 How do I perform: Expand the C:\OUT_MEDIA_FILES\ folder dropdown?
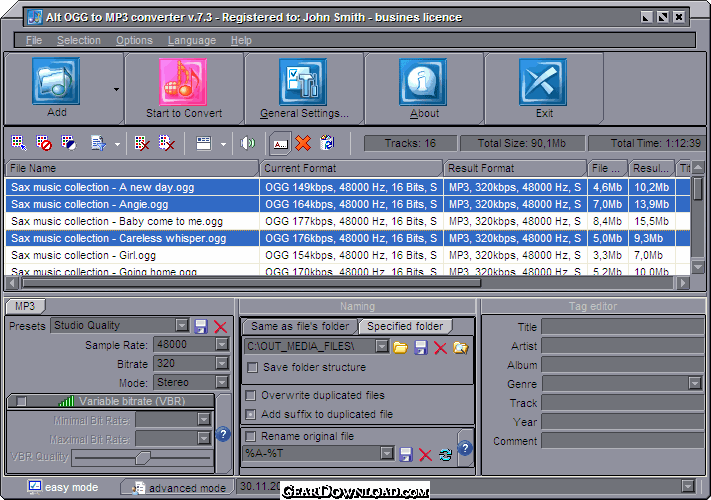click(x=382, y=347)
